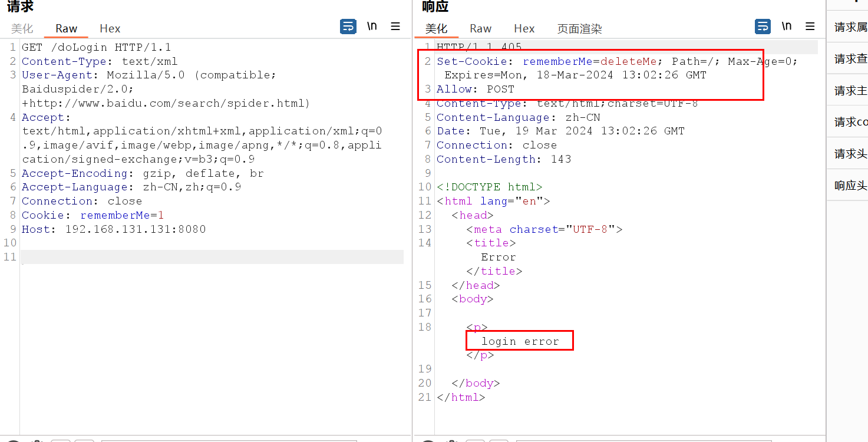Click the 'Host: 192.168.131.131:8080' line

tap(114, 229)
